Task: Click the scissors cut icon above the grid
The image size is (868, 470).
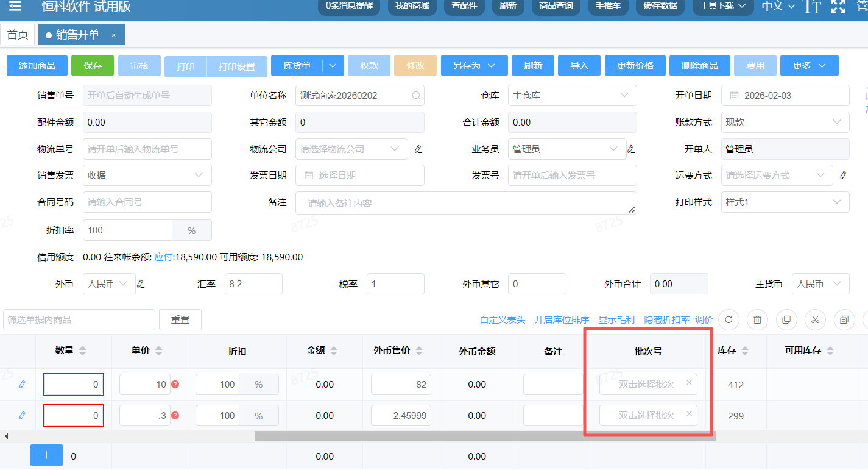Action: tap(814, 319)
